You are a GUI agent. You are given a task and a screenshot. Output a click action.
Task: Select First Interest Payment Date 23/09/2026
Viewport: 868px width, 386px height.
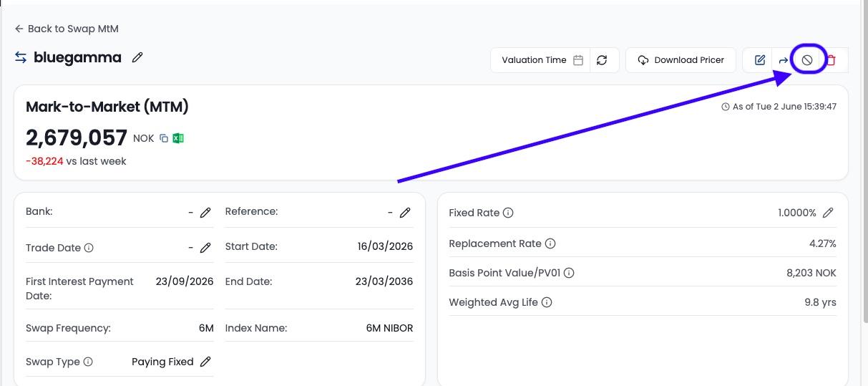click(x=185, y=281)
